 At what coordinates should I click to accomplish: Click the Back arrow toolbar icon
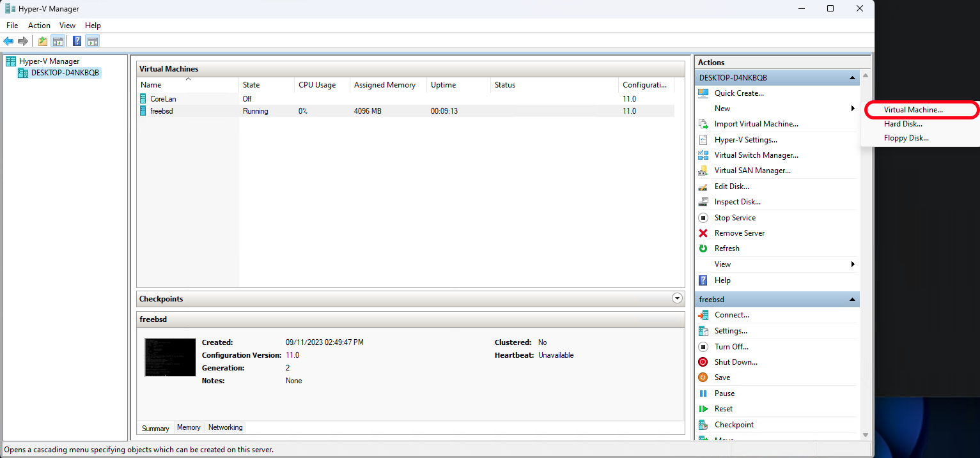click(8, 42)
